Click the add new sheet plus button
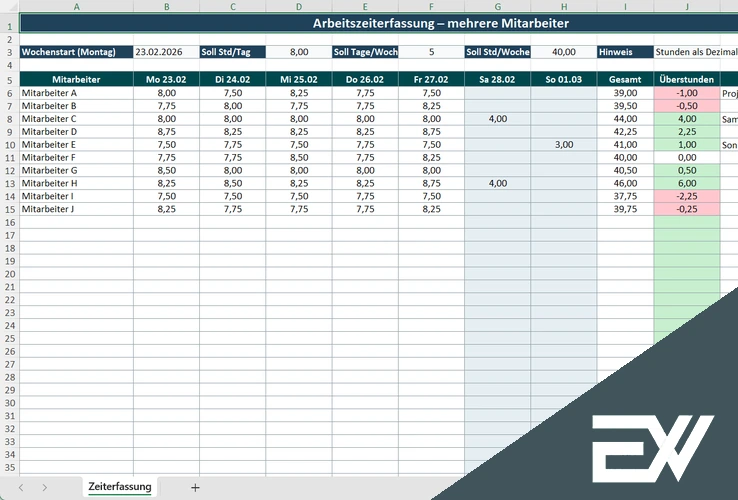Screen dimensions: 738x500 tap(195, 487)
